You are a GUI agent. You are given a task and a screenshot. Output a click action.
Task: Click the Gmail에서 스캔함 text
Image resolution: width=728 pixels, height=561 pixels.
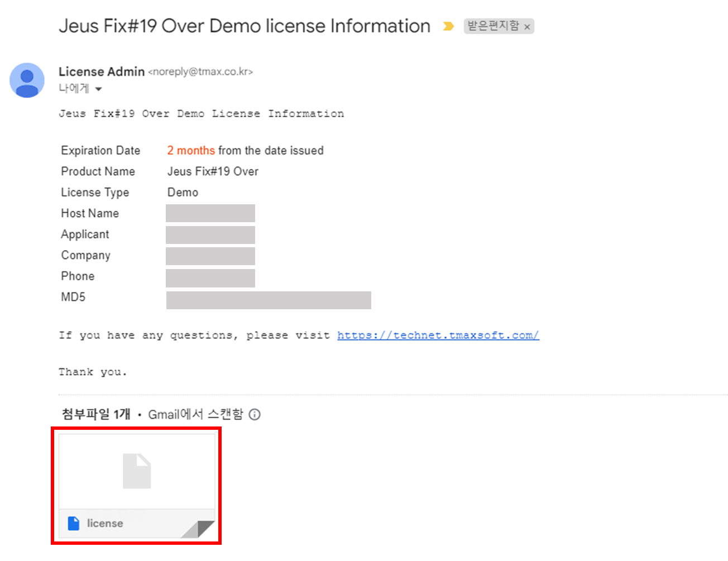coord(195,414)
